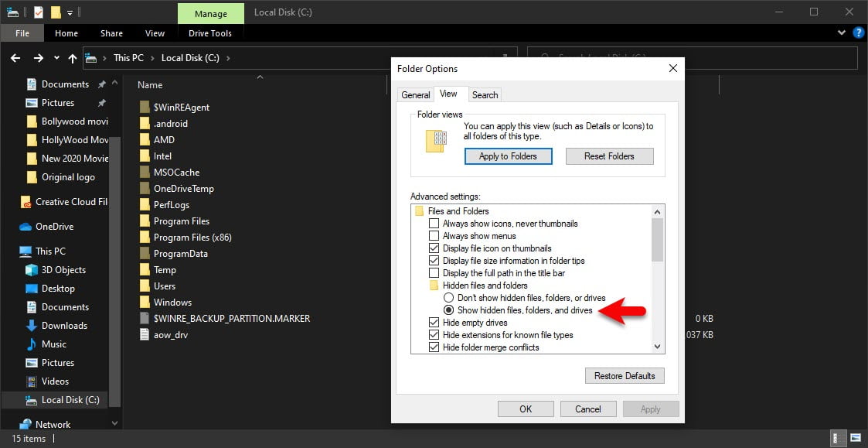Image resolution: width=868 pixels, height=448 pixels.
Task: Click This PC in the address bar
Action: click(x=128, y=58)
